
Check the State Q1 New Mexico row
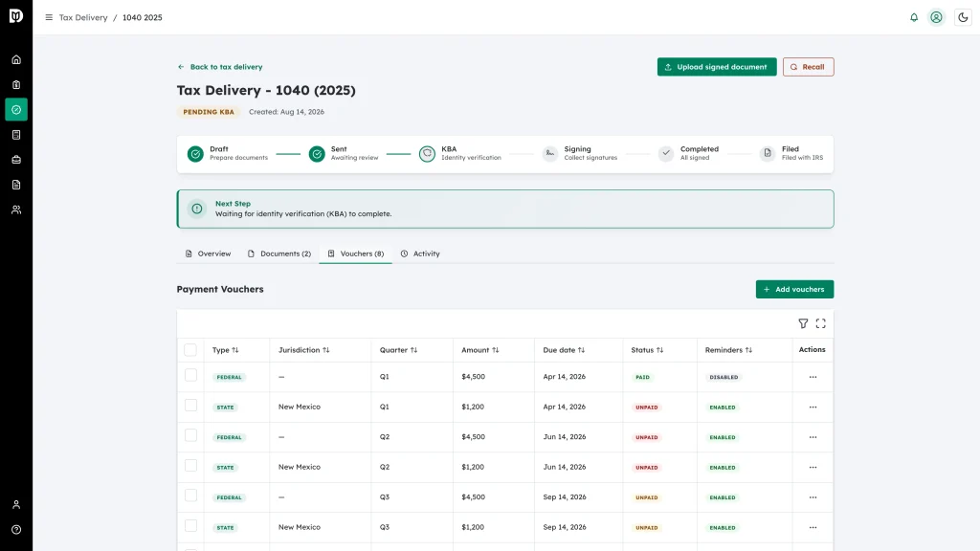coord(190,406)
